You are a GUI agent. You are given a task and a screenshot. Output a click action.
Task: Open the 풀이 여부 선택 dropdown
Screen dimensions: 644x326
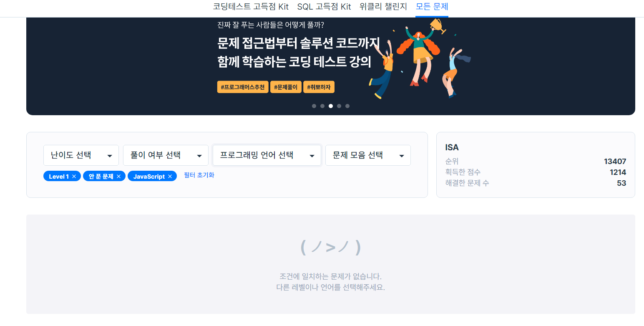166,155
